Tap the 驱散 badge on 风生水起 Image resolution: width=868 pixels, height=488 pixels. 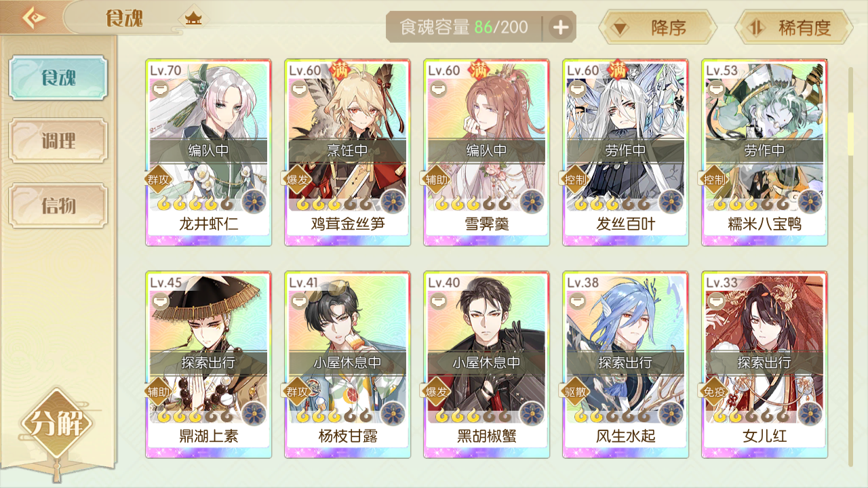click(576, 392)
